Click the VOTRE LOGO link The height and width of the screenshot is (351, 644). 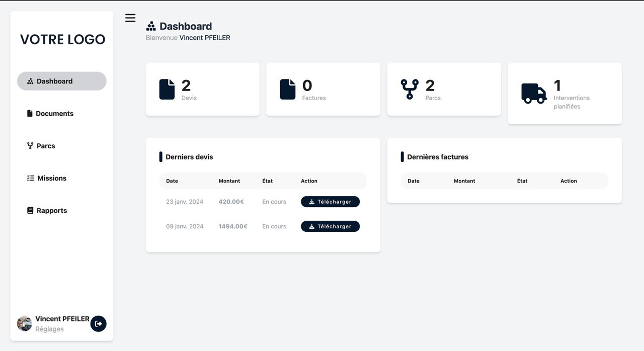62,39
